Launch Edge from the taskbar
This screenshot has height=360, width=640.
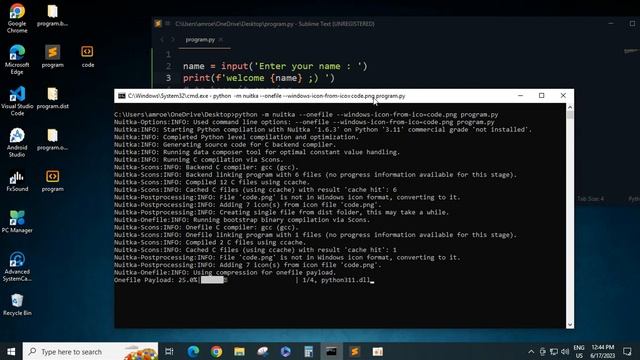tap(193, 351)
